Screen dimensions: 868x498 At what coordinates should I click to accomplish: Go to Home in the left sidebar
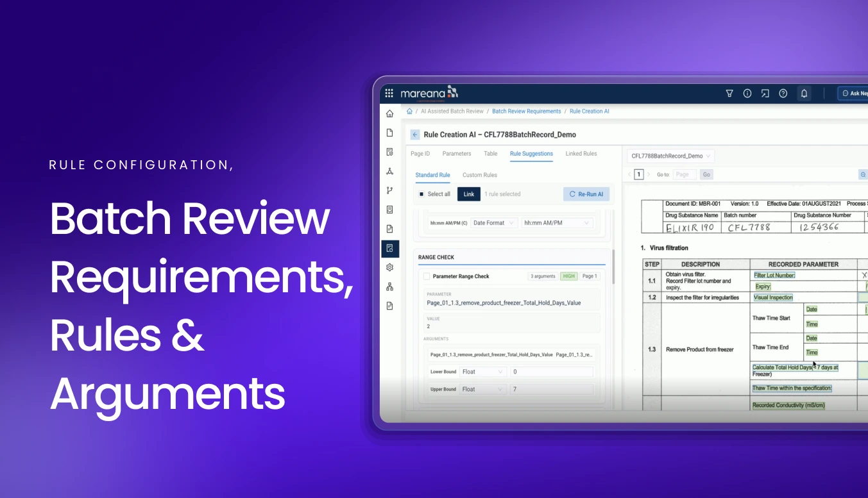389,113
